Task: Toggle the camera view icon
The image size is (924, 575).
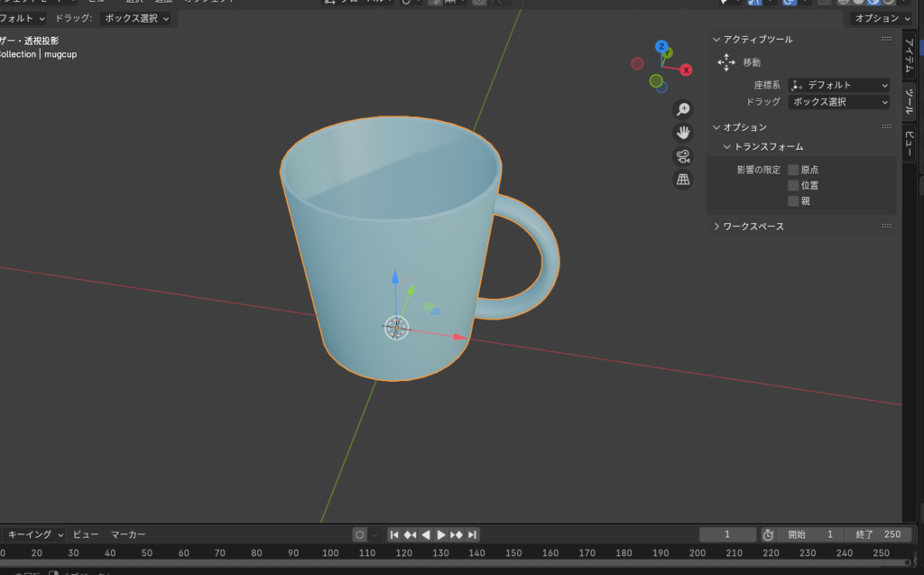Action: tap(683, 156)
